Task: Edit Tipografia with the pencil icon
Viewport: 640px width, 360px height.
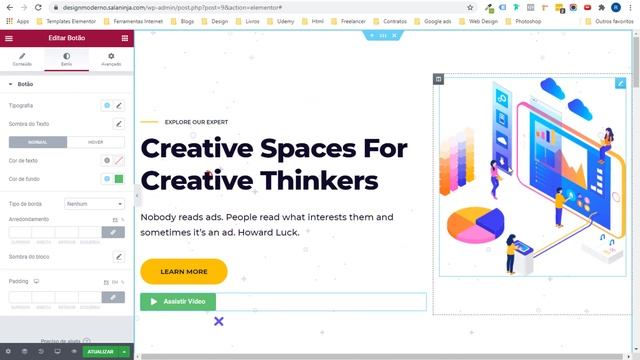Action: tap(119, 105)
